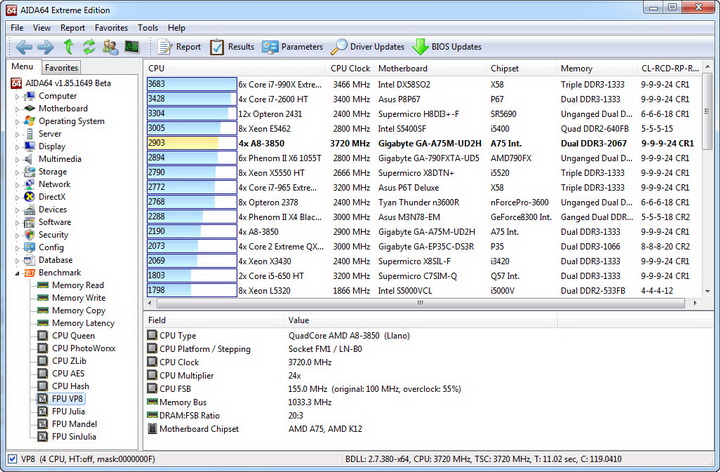Expand the Storage tree node

click(x=17, y=172)
